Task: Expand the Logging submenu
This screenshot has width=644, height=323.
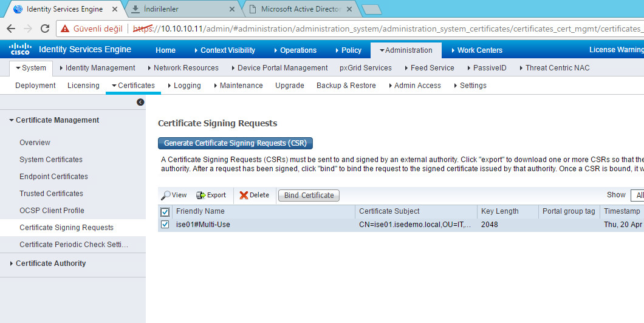Action: pos(185,86)
